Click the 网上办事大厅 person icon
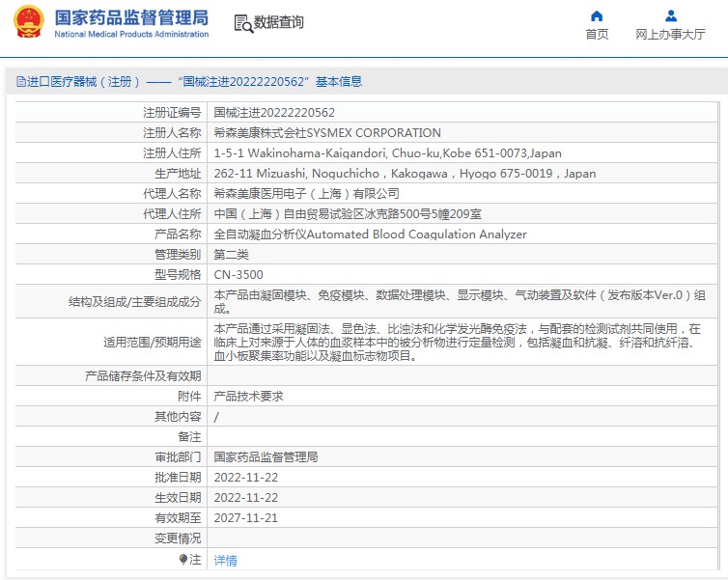This screenshot has height=580, width=728. (x=670, y=15)
